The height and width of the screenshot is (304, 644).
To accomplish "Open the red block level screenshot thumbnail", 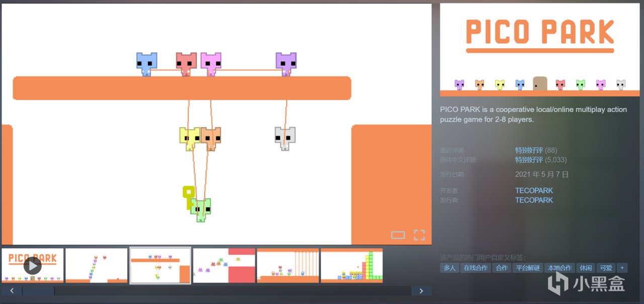I will (224, 265).
